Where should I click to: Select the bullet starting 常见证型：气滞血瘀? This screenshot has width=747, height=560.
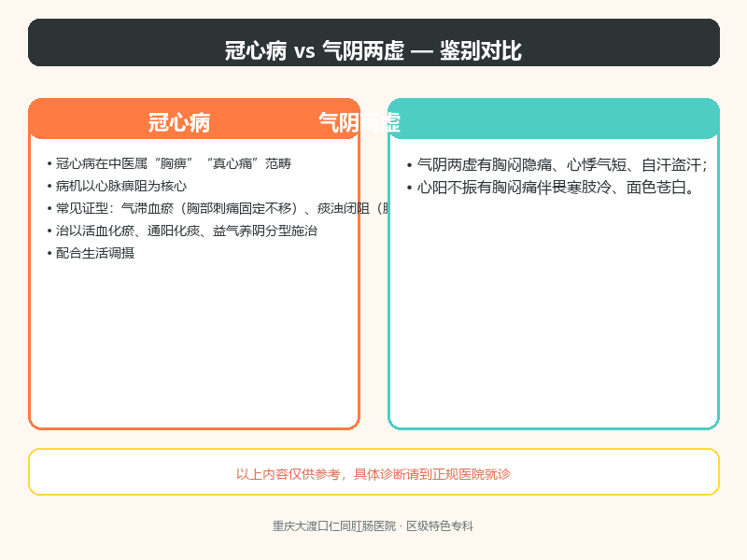click(x=218, y=208)
